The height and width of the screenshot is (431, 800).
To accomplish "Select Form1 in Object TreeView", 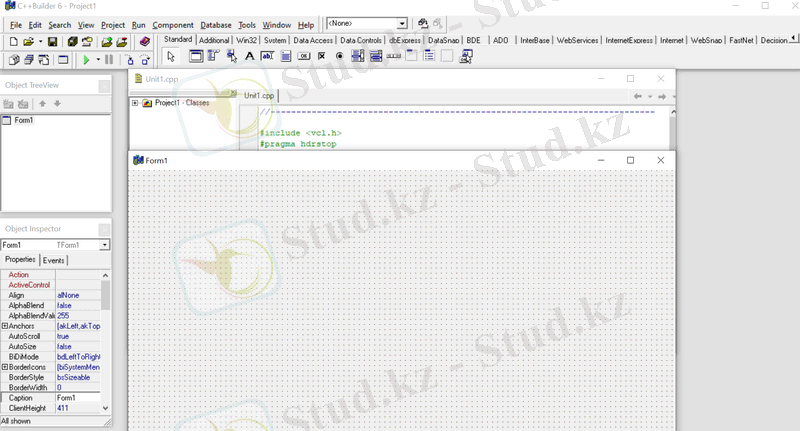I will coord(23,120).
